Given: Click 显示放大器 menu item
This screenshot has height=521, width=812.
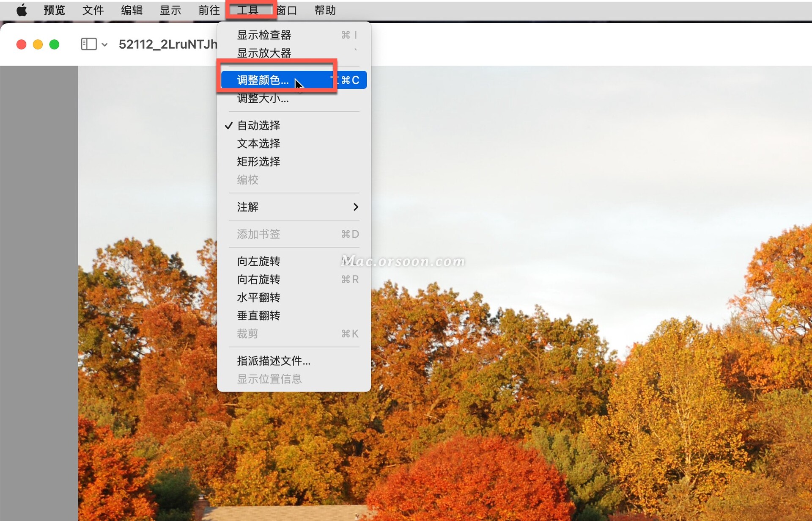Looking at the screenshot, I should click(x=264, y=53).
